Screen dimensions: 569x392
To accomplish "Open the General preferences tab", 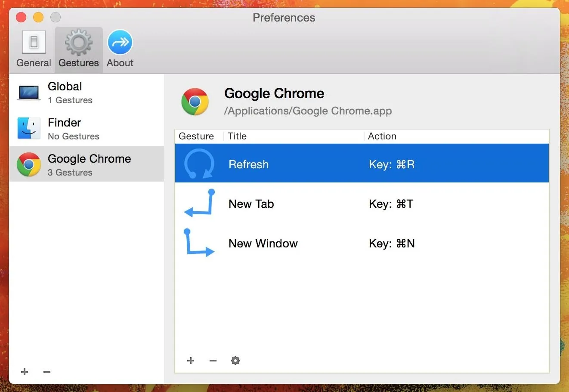I will coord(34,49).
